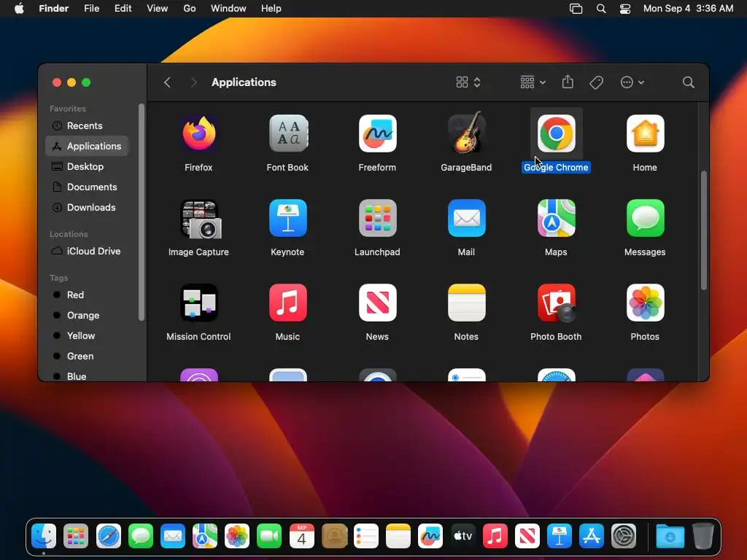The width and height of the screenshot is (747, 560).
Task: Open the icon view switcher dropdown
Action: tap(468, 82)
